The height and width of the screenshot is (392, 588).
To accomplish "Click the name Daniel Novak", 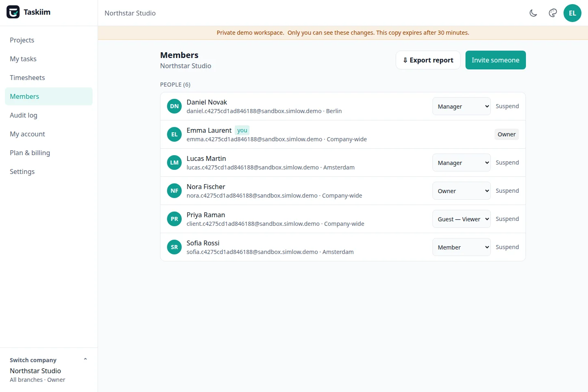I will pos(207,102).
